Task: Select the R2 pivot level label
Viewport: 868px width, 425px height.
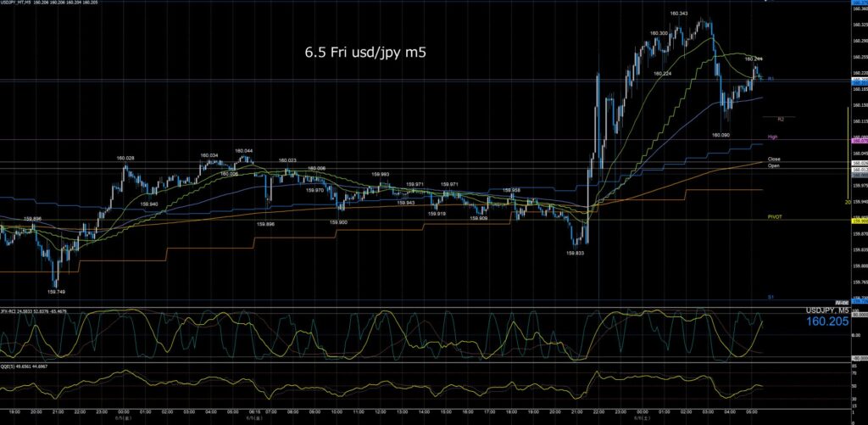Action: (781, 119)
